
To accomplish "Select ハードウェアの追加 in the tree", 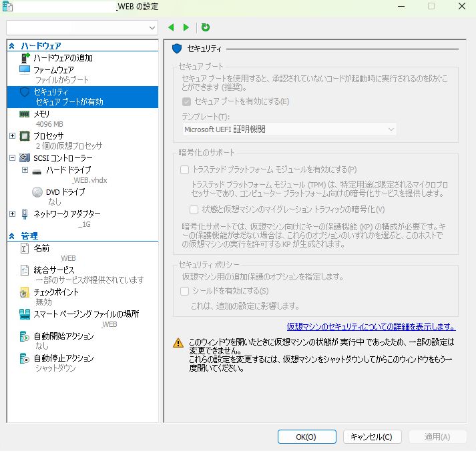I will click(x=63, y=57).
